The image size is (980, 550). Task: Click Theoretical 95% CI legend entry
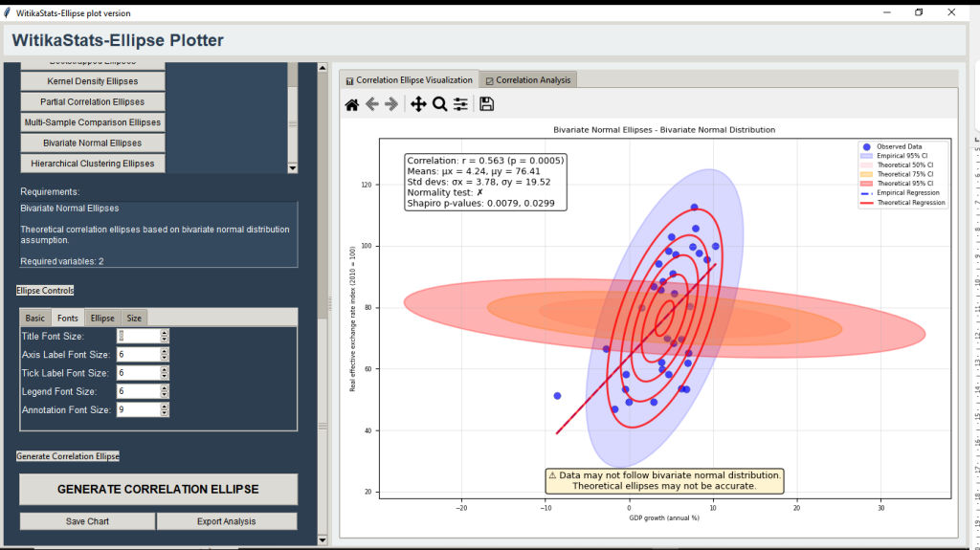tap(897, 184)
